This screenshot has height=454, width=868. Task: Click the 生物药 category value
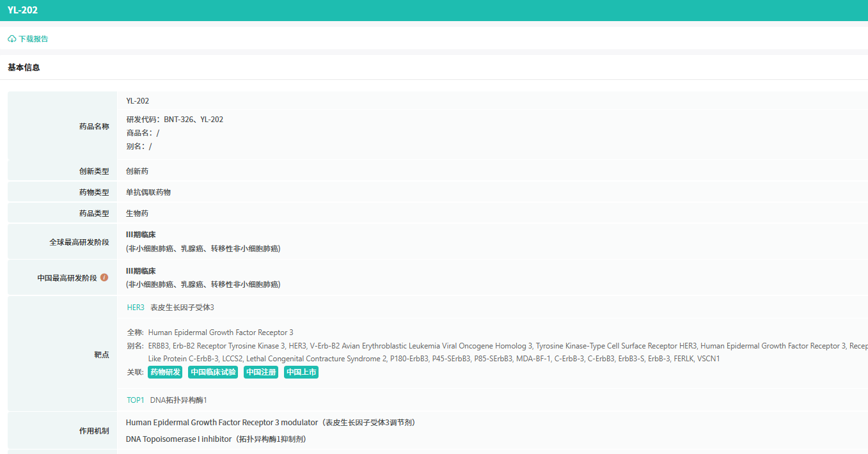pos(137,214)
